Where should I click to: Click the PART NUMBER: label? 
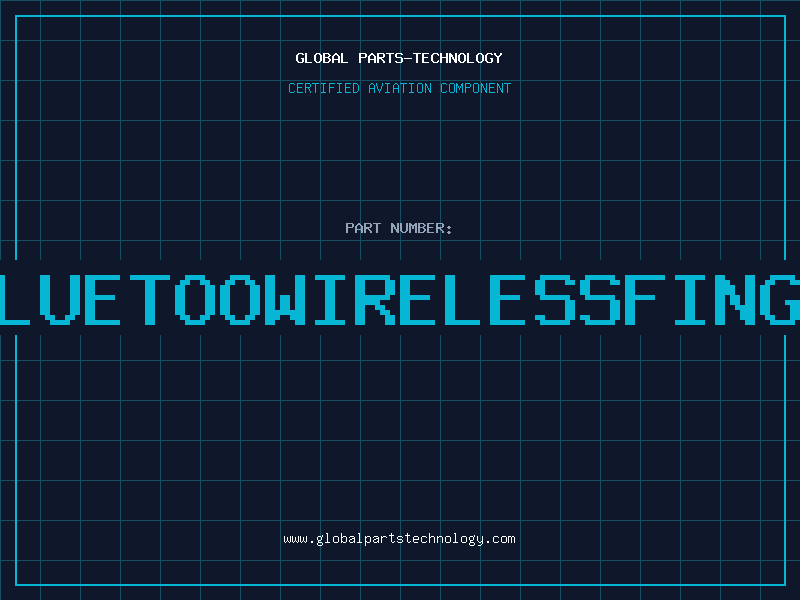pos(399,228)
